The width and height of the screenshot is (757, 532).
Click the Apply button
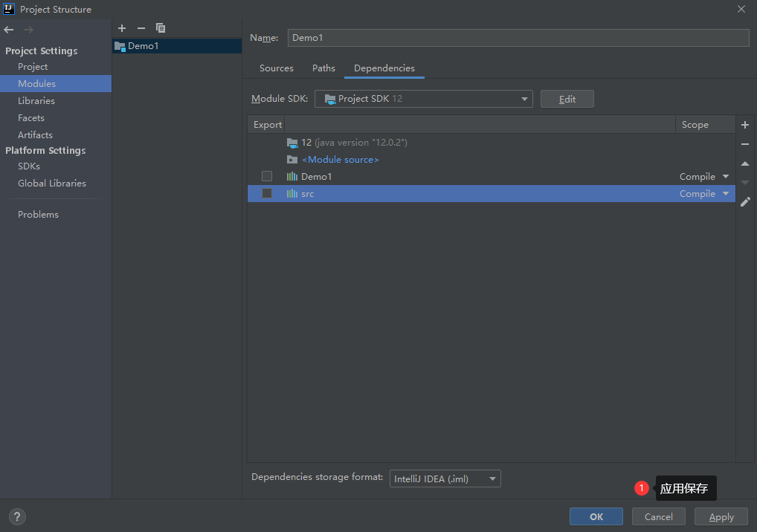click(721, 516)
